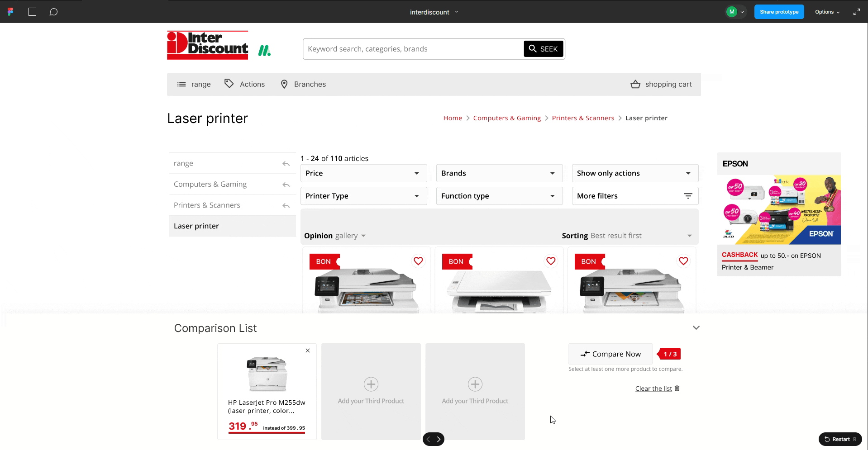The image size is (868, 450).
Task: Click the BON badge on third product
Action: pyautogui.click(x=590, y=261)
